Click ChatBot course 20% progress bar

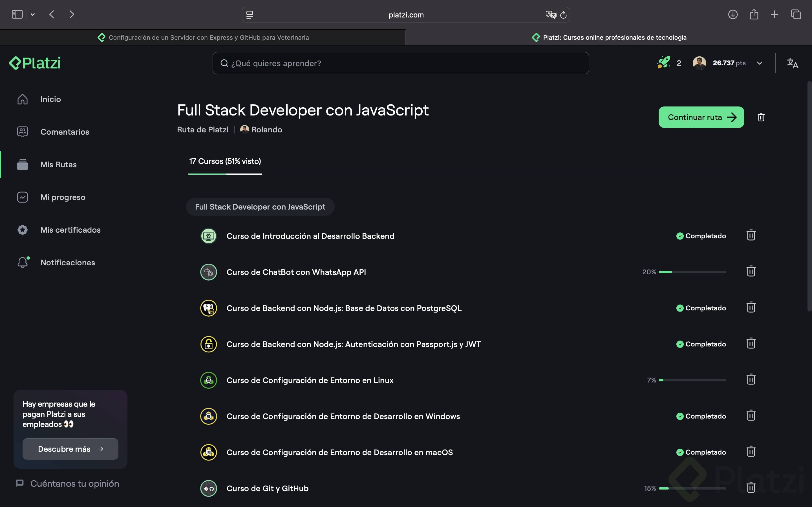(692, 272)
